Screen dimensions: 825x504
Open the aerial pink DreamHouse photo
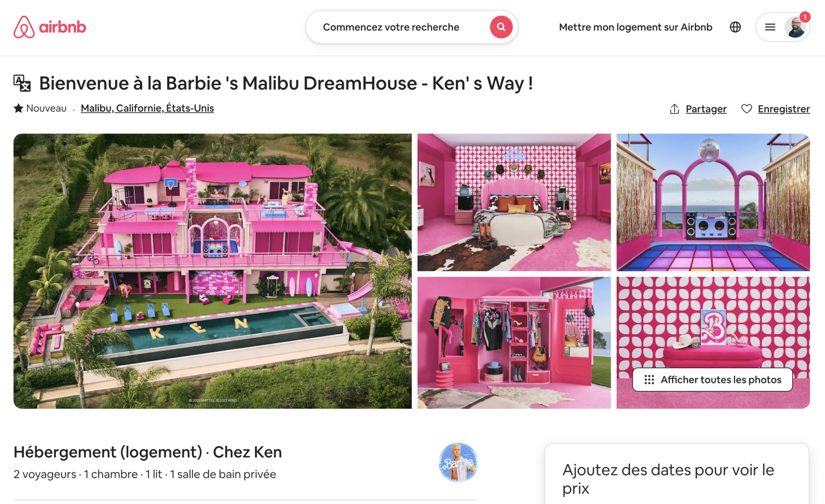click(213, 271)
